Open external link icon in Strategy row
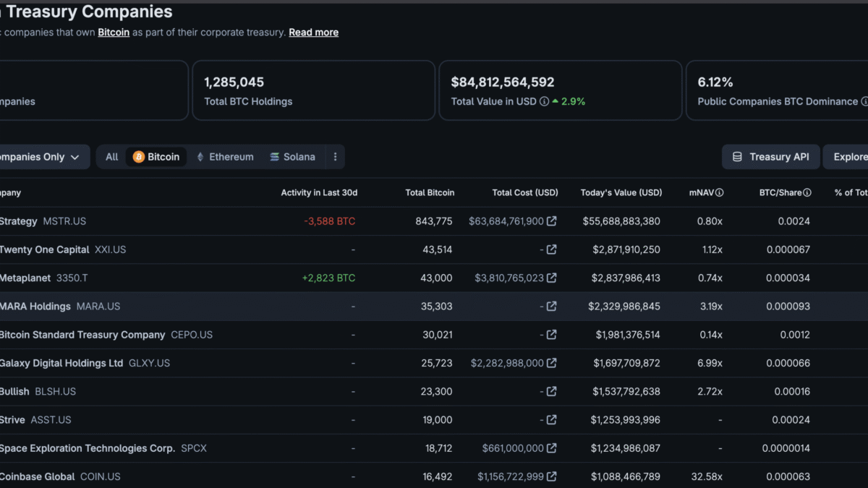 coord(552,221)
